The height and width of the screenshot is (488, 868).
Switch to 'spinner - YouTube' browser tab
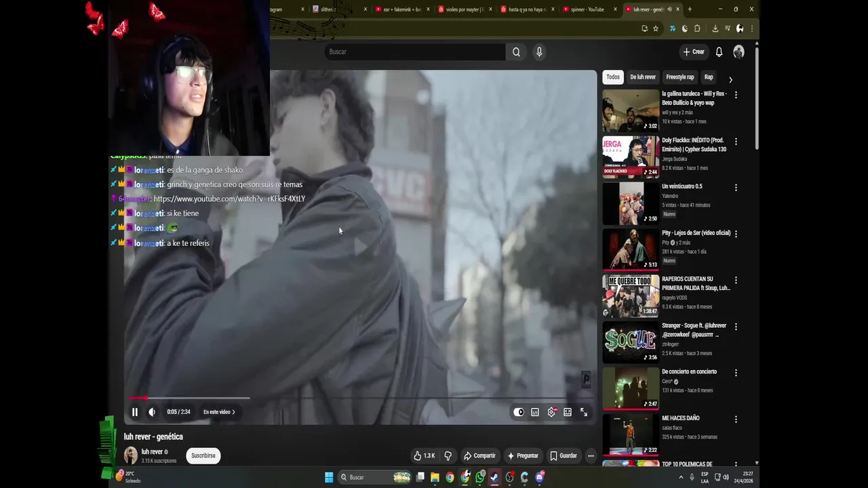(587, 9)
